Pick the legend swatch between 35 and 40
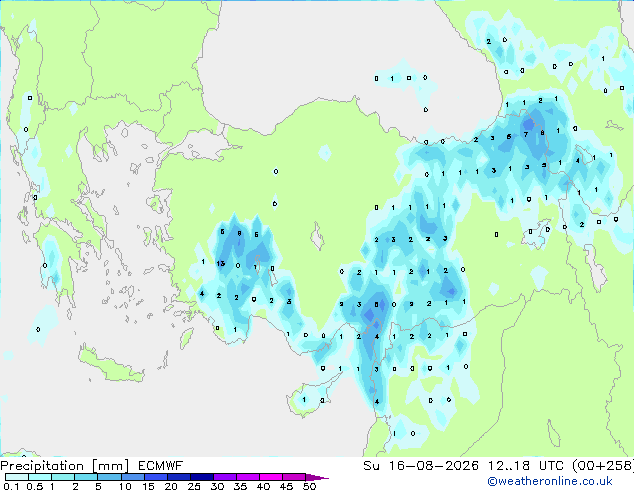The height and width of the screenshot is (490, 634). (247, 477)
